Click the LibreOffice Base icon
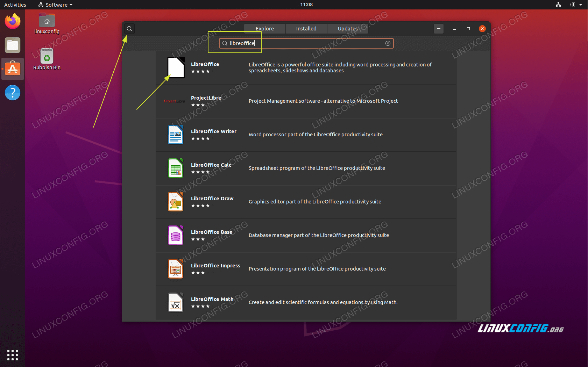The image size is (588, 367). [x=176, y=235]
